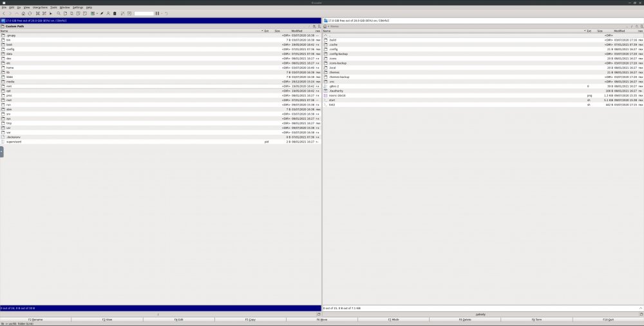The width and height of the screenshot is (644, 326).
Task: Click rightmost icon of left panel path bar
Action: click(319, 26)
